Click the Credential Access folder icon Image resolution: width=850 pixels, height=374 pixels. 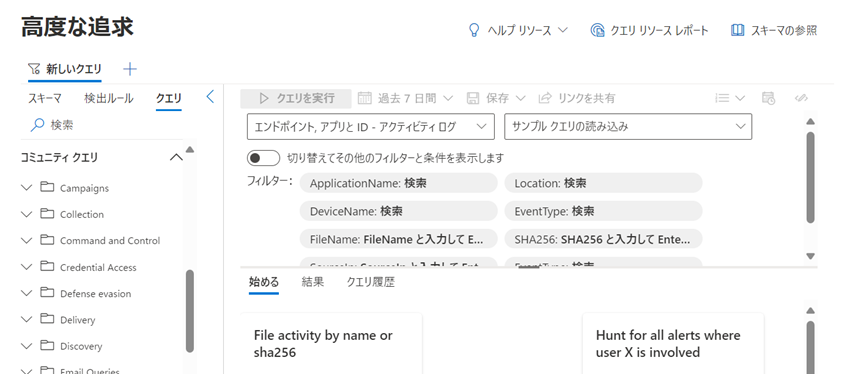48,267
